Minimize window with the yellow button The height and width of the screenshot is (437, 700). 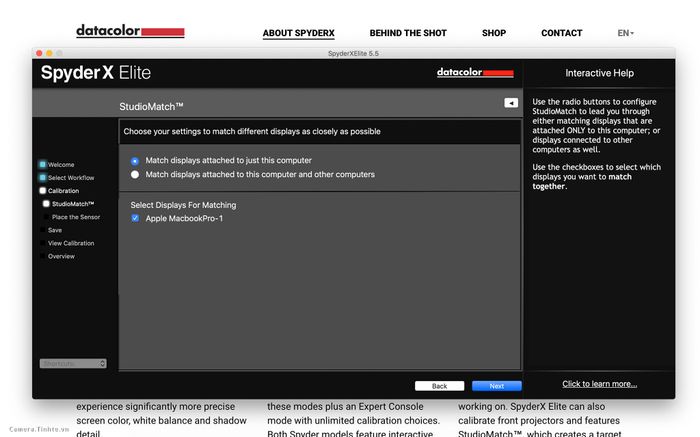(x=49, y=53)
